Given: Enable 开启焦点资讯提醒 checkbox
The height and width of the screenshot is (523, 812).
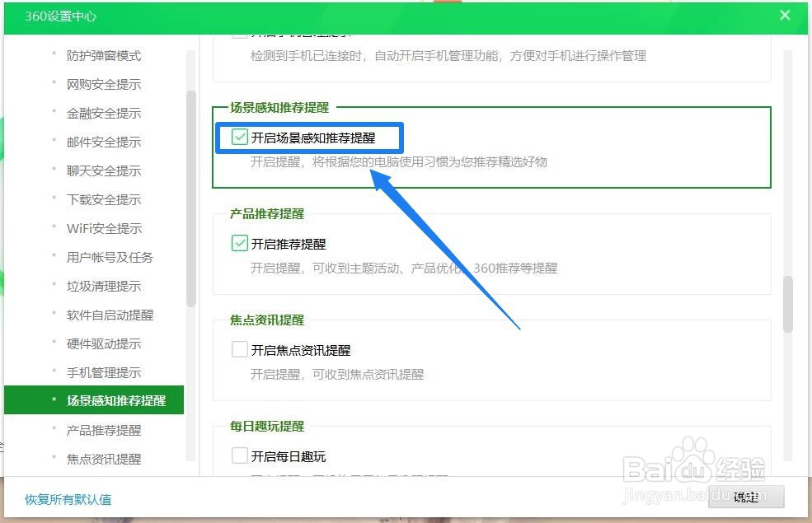Looking at the screenshot, I should coord(239,349).
